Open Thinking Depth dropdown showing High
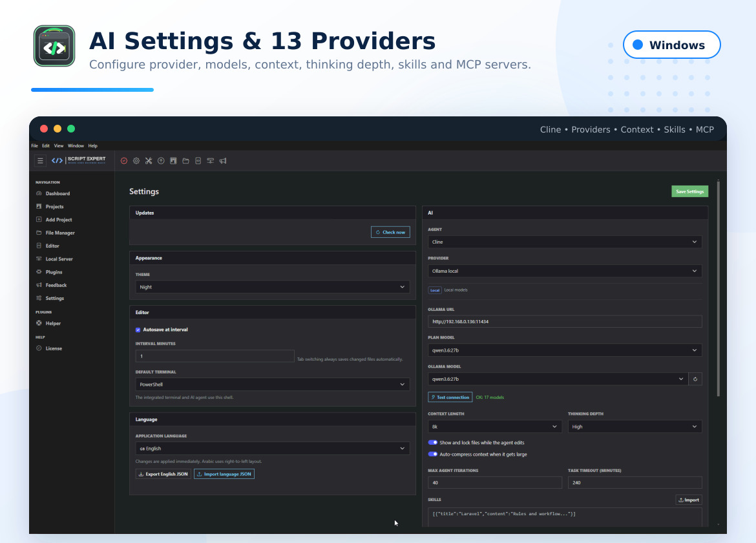The height and width of the screenshot is (543, 756). click(x=635, y=427)
